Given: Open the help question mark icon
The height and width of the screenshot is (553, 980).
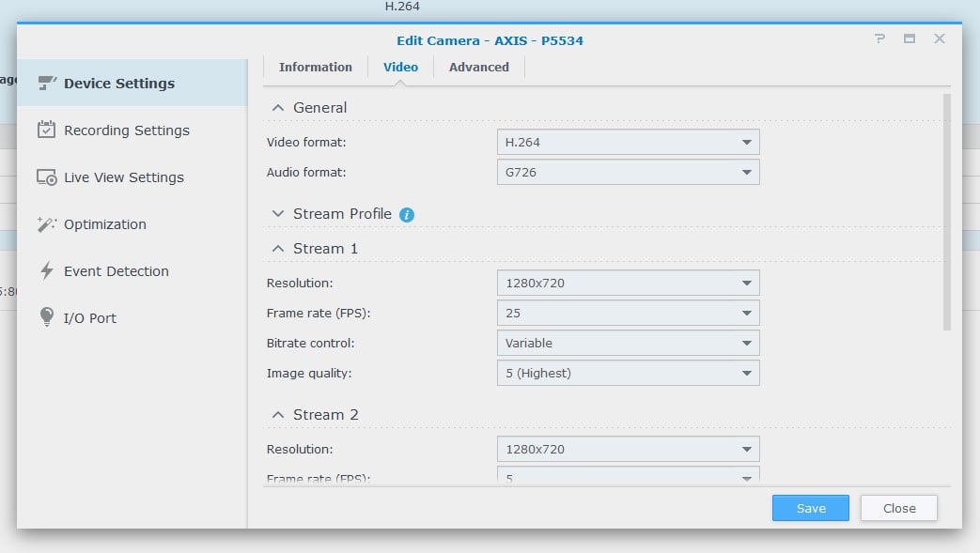Looking at the screenshot, I should (x=880, y=38).
